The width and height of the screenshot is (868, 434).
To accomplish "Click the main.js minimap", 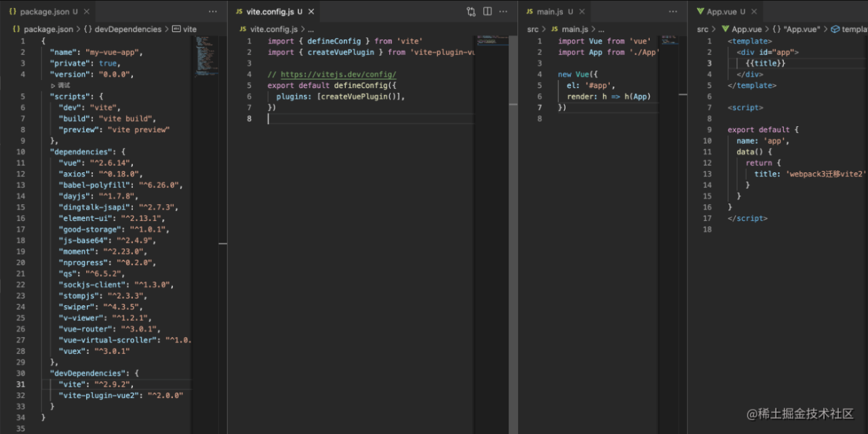I will (671, 42).
